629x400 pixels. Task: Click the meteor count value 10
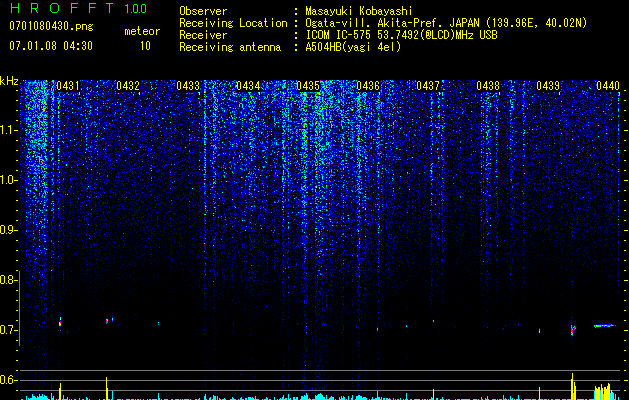click(x=145, y=46)
